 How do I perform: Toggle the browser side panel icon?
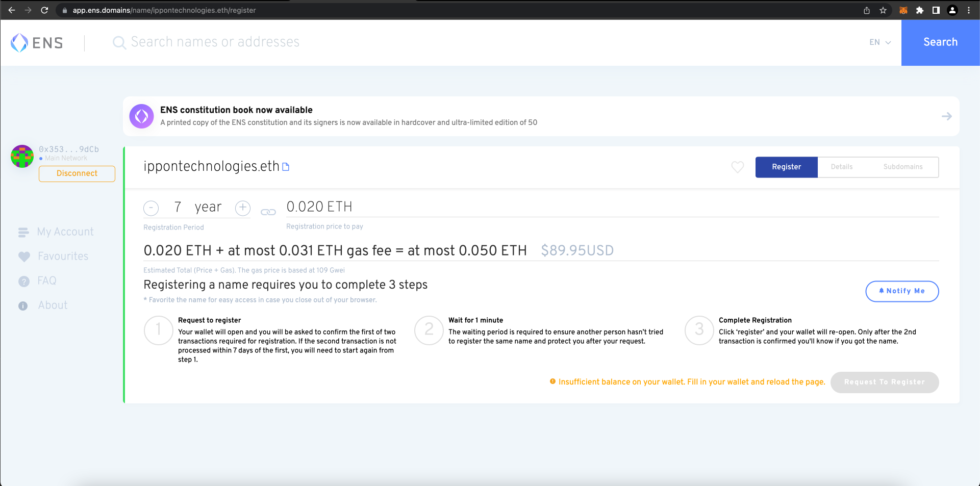[936, 10]
